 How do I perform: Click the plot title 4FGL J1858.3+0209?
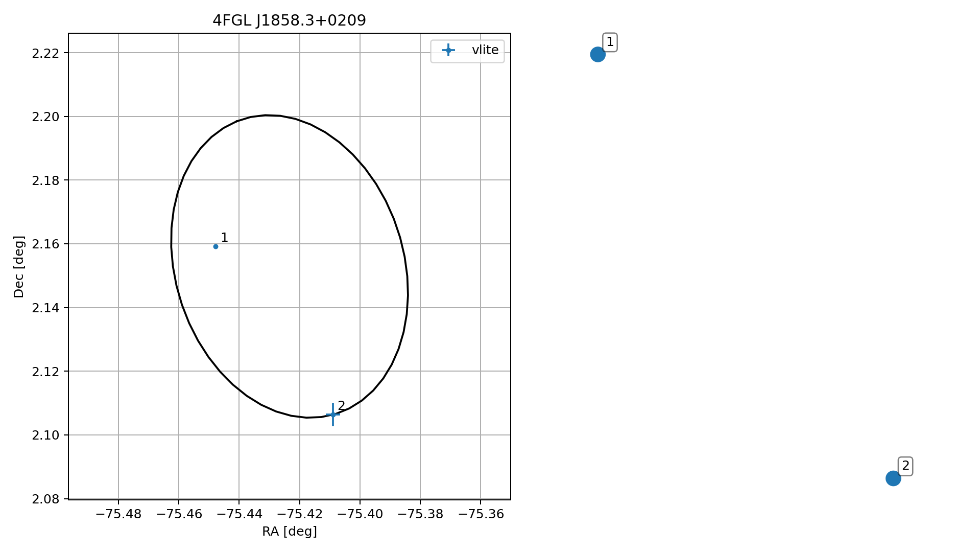289,20
